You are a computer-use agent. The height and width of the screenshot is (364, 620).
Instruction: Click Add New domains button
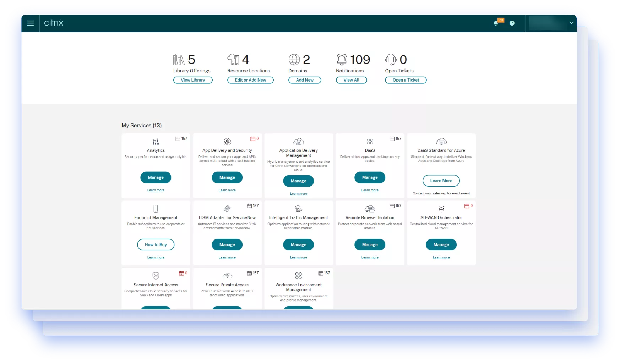tap(305, 80)
